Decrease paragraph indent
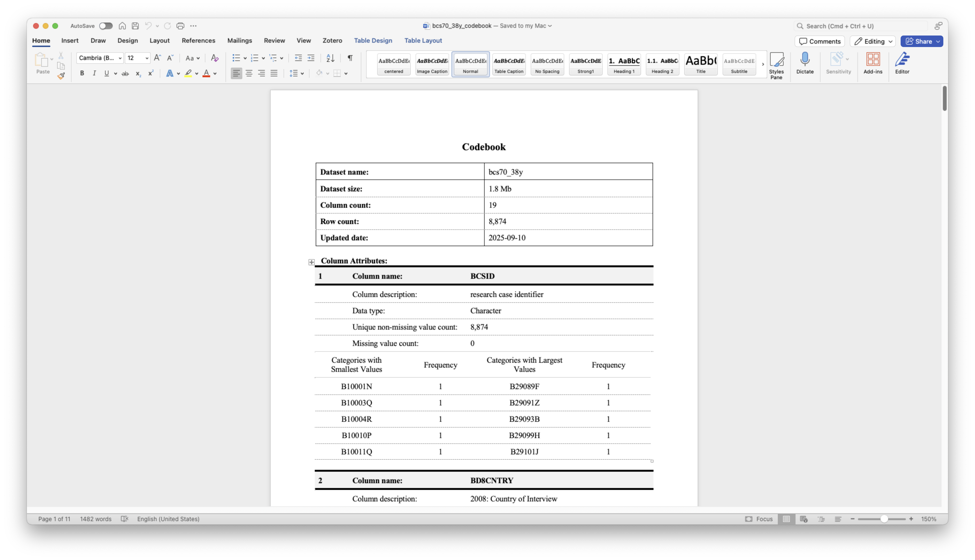The height and width of the screenshot is (560, 975). point(298,58)
